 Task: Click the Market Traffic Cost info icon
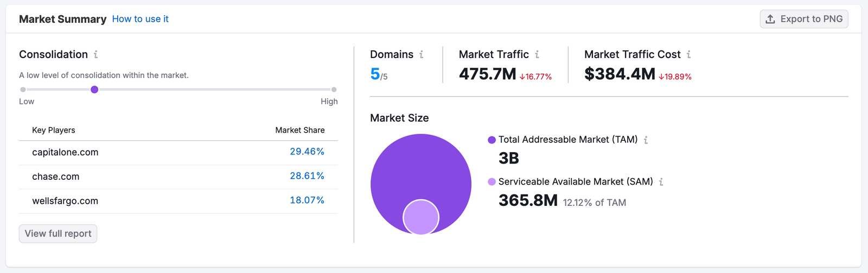(x=689, y=55)
